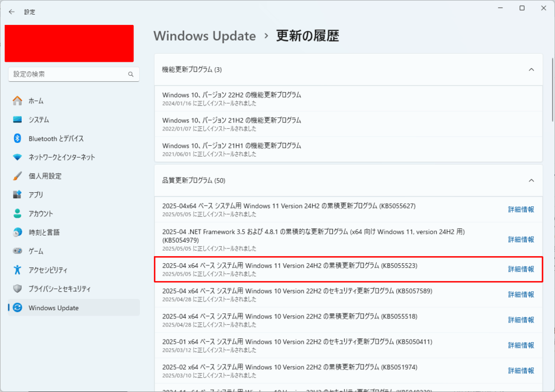The height and width of the screenshot is (392, 555).
Task: Open 詳細情報 for KB5054979
Action: tap(521, 239)
